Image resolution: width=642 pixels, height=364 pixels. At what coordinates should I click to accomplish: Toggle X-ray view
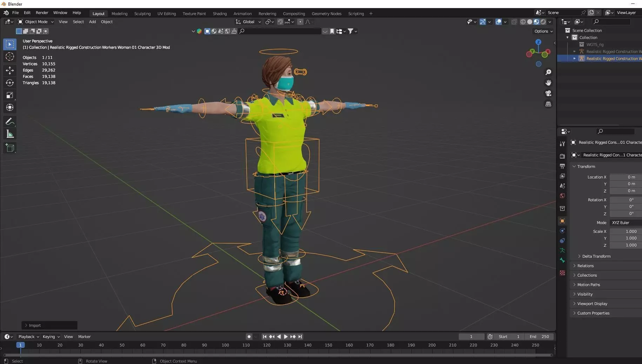pyautogui.click(x=514, y=22)
